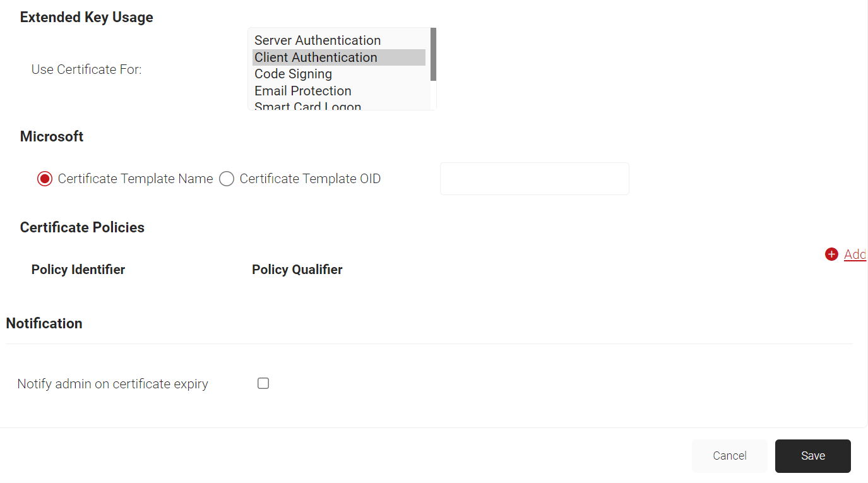The width and height of the screenshot is (868, 483).
Task: Switch to the Certificate Template OID radio button
Action: pyautogui.click(x=227, y=179)
